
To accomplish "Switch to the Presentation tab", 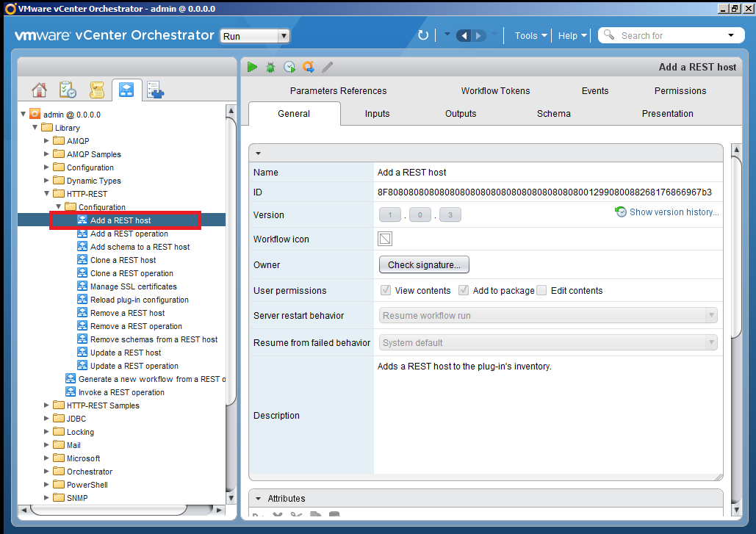I will [667, 113].
